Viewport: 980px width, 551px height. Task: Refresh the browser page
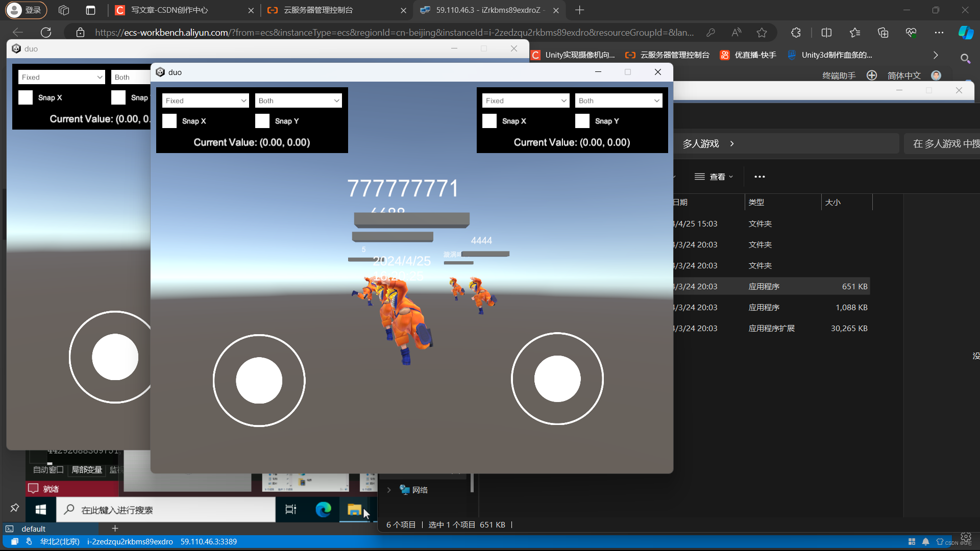[46, 33]
